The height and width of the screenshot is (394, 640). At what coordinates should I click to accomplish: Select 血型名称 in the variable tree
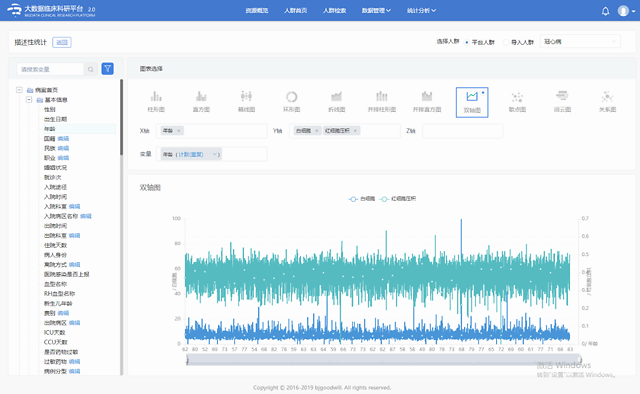coord(55,284)
